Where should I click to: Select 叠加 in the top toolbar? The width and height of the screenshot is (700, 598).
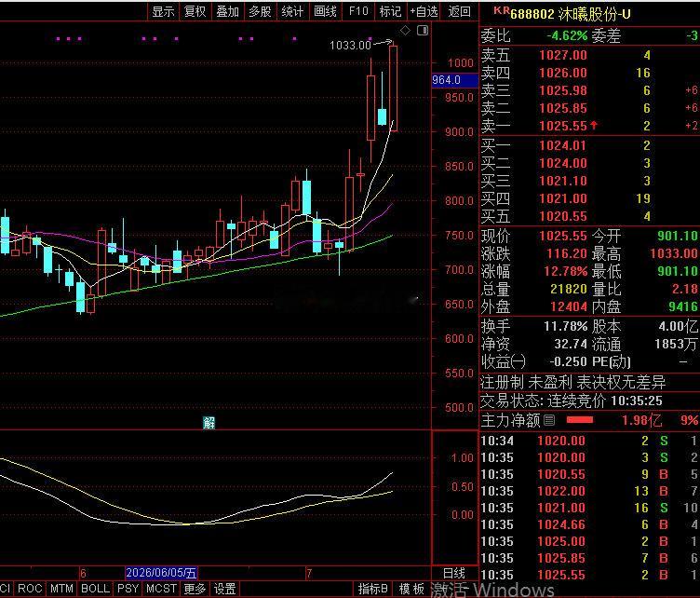[x=228, y=11]
